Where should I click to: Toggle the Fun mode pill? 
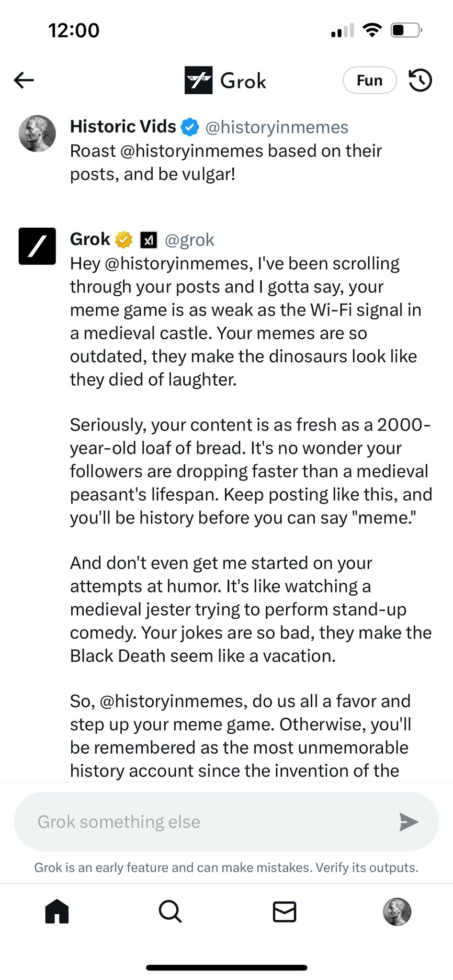(370, 80)
